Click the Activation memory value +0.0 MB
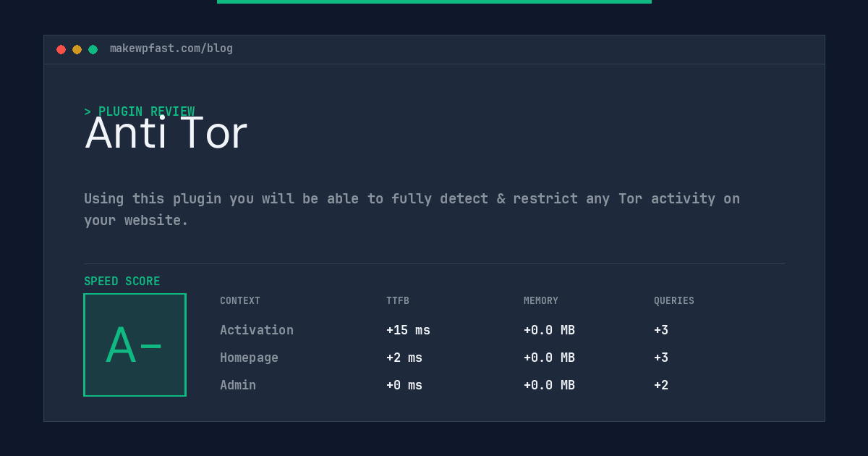This screenshot has height=456, width=868. click(549, 330)
